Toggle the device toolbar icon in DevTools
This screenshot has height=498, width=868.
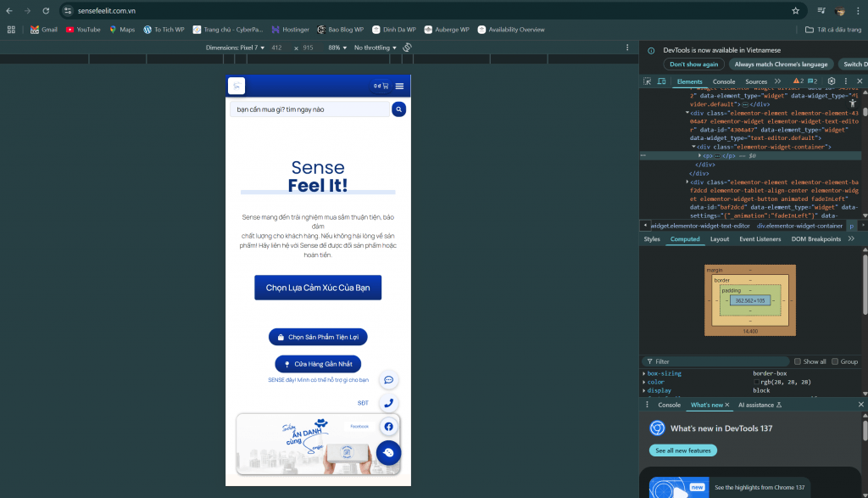pos(663,81)
